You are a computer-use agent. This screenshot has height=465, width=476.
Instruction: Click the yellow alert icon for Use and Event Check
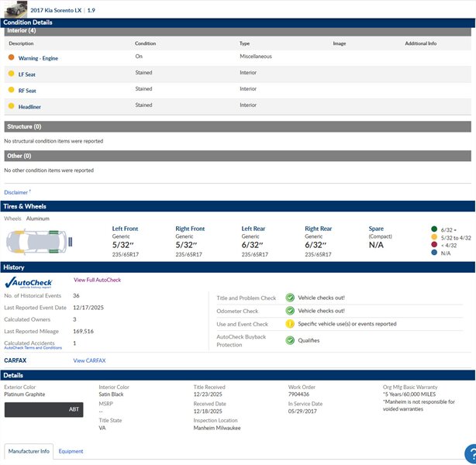point(290,324)
